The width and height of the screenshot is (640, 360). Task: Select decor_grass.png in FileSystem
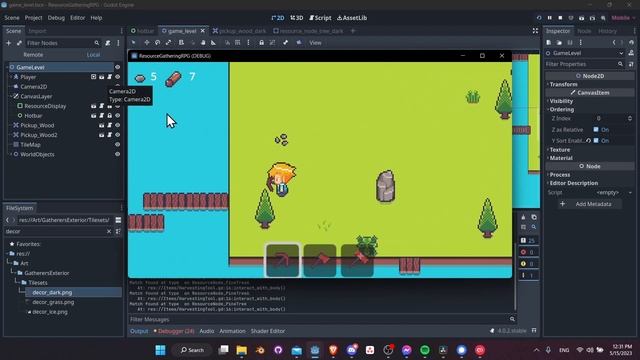[x=53, y=302]
